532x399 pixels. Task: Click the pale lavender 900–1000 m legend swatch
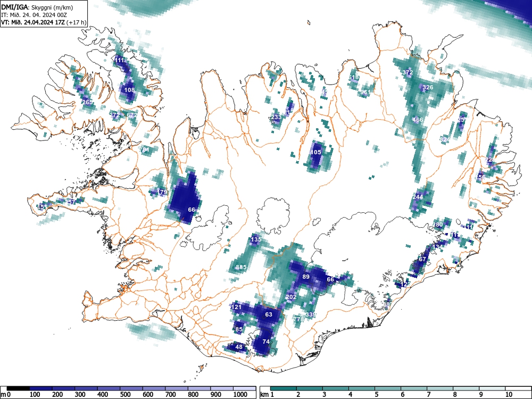click(x=222, y=388)
